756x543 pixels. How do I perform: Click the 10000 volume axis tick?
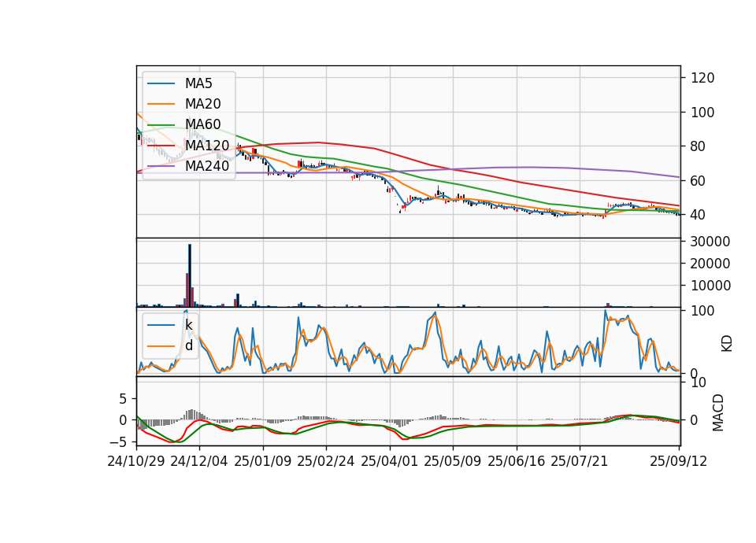(x=710, y=286)
